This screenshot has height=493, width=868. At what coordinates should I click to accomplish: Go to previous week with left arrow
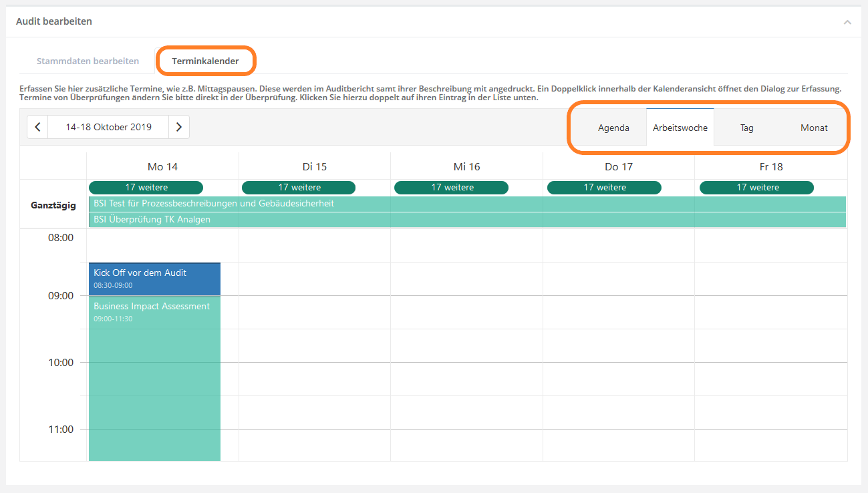[x=37, y=127]
